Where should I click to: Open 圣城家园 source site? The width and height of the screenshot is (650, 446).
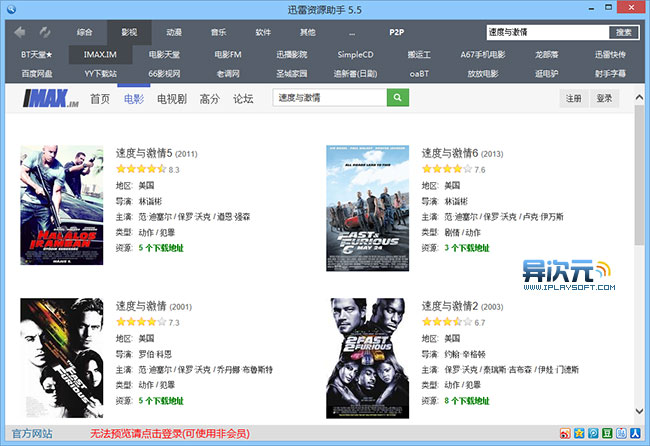click(x=292, y=74)
